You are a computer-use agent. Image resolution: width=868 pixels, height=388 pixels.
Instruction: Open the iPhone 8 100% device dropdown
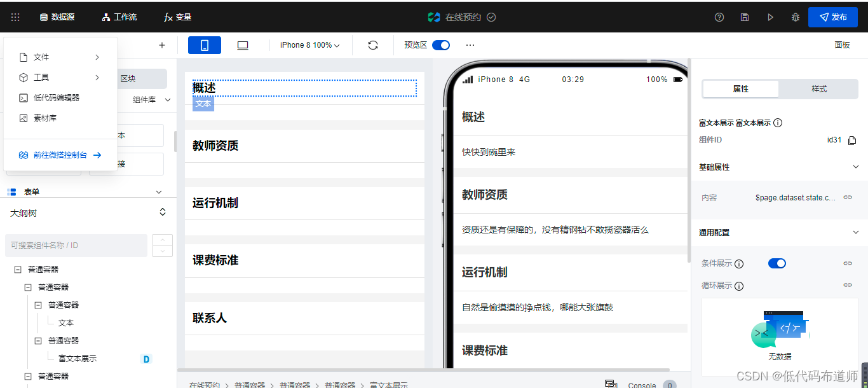[x=310, y=45]
